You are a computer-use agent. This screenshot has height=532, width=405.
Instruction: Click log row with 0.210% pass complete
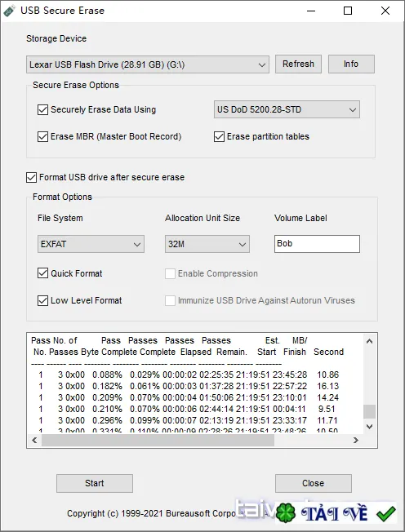pos(189,409)
